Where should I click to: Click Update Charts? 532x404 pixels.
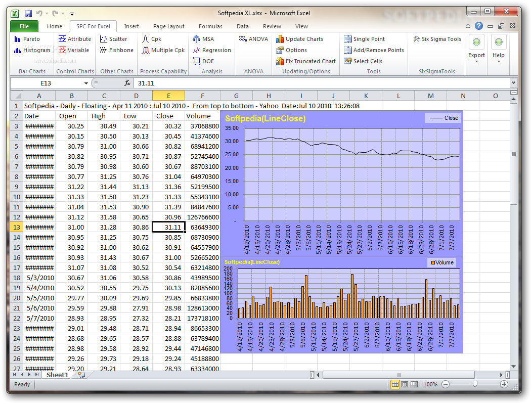tap(299, 39)
